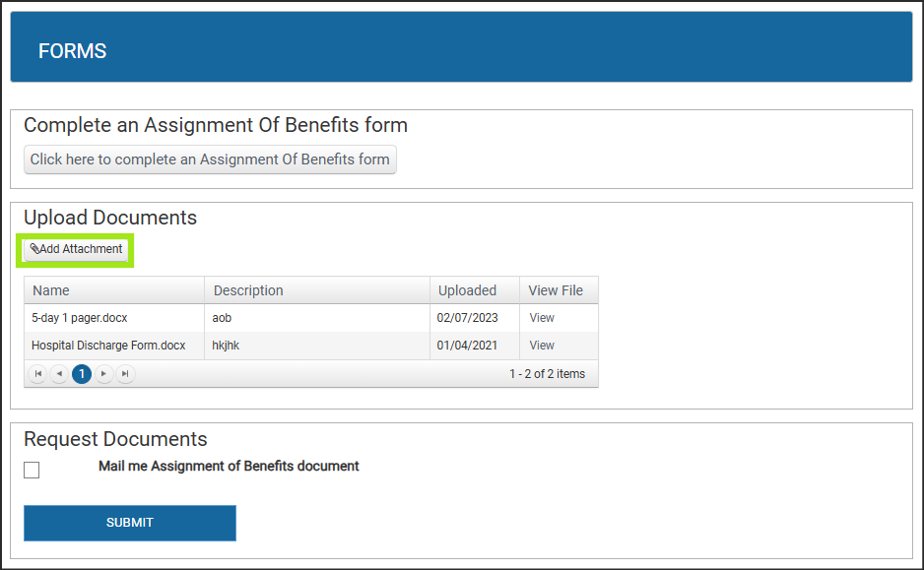
Task: Check Mail me Assignment of Benefits document
Action: 32,470
